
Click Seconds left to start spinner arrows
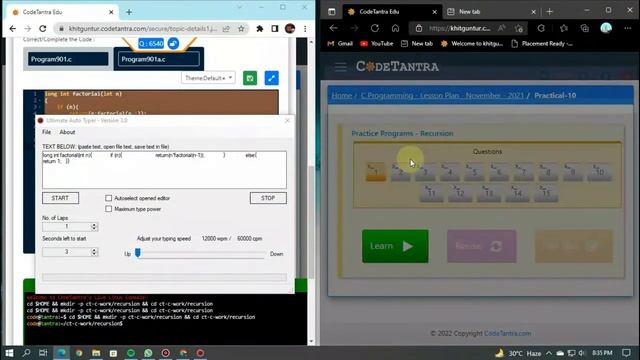pyautogui.click(x=94, y=252)
